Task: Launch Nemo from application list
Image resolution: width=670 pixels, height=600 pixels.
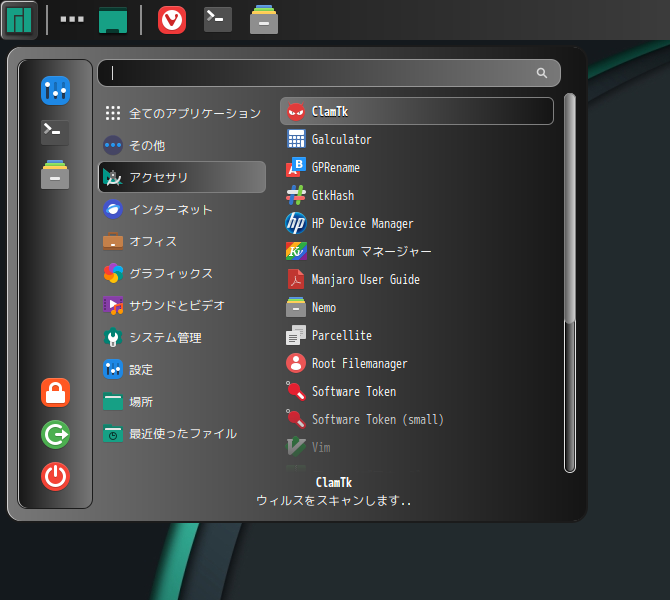Action: [417, 307]
